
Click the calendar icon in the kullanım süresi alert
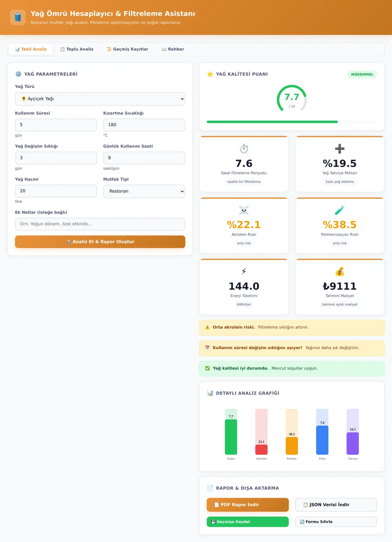click(x=207, y=348)
